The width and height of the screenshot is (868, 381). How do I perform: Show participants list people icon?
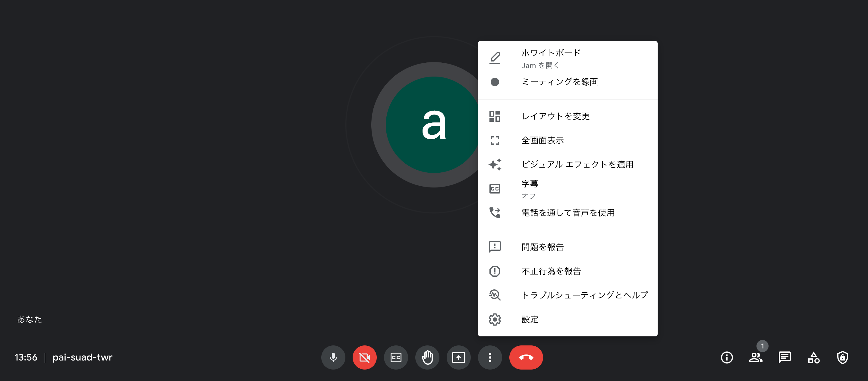(756, 357)
